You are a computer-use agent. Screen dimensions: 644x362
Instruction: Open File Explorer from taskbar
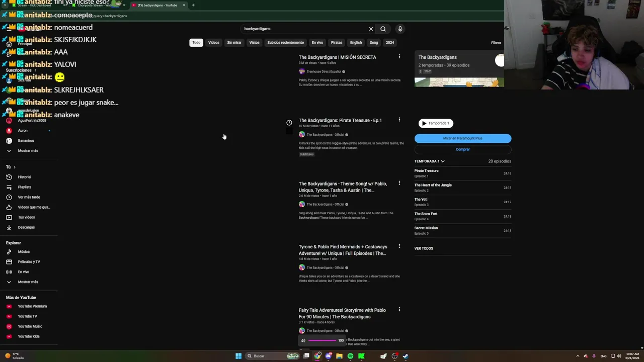339,356
